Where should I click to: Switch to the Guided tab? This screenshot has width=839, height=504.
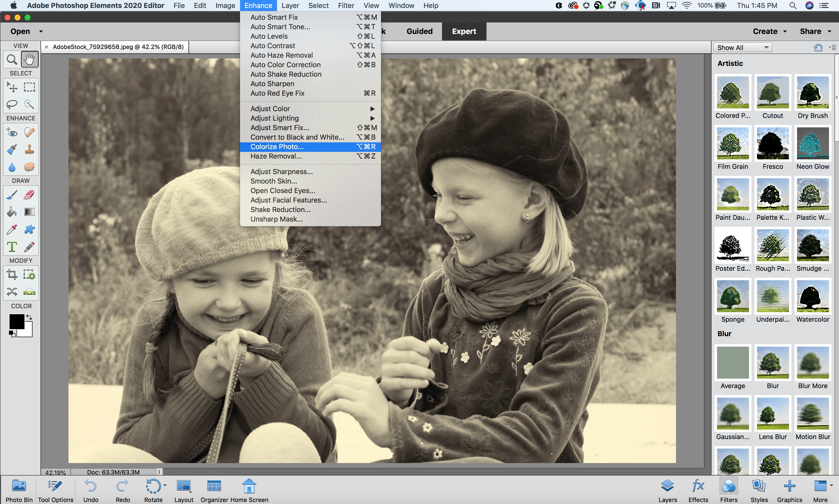click(x=419, y=31)
